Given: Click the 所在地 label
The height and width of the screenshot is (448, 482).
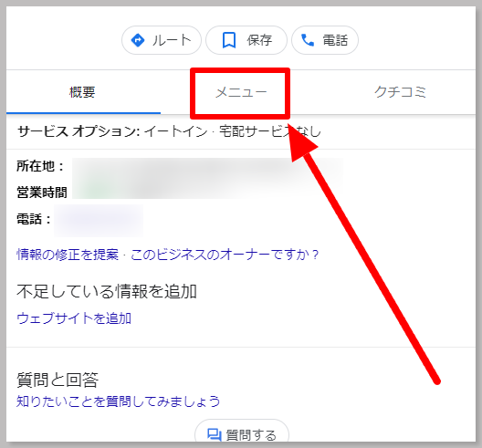Looking at the screenshot, I should click(x=40, y=166).
